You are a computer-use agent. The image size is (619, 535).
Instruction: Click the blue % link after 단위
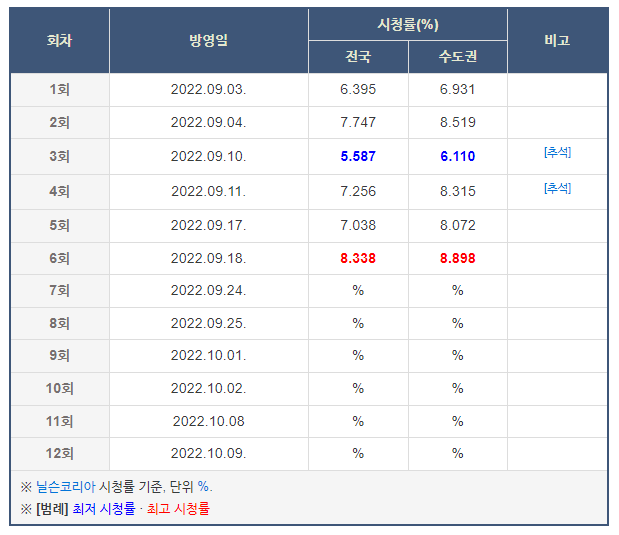point(203,486)
